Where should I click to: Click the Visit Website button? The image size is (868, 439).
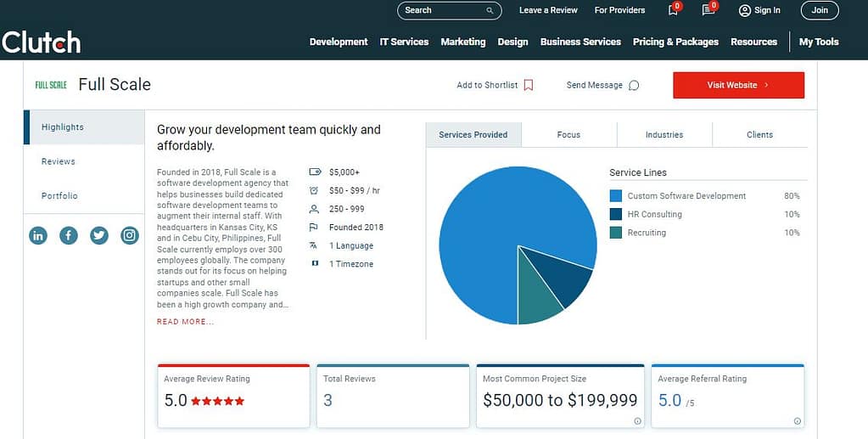click(x=738, y=85)
